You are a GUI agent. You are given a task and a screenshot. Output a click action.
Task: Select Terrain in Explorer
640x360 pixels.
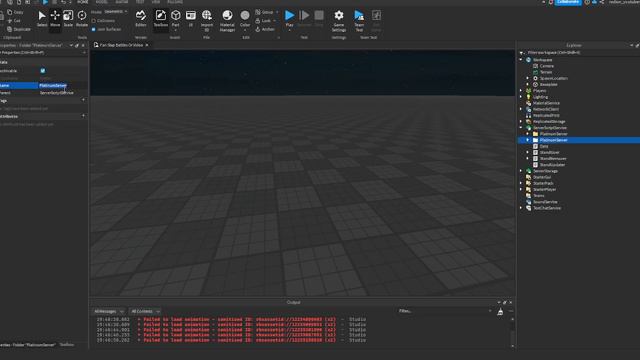(546, 72)
